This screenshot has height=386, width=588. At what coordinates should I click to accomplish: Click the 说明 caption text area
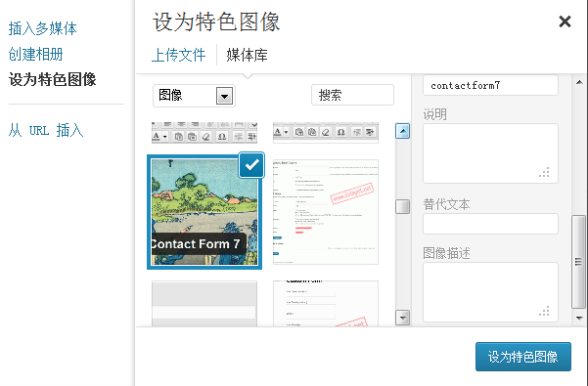click(490, 153)
